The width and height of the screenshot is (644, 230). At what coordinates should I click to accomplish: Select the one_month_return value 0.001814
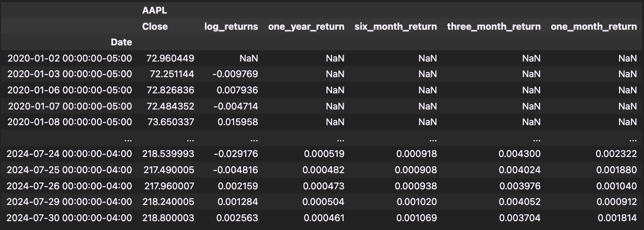pos(616,217)
